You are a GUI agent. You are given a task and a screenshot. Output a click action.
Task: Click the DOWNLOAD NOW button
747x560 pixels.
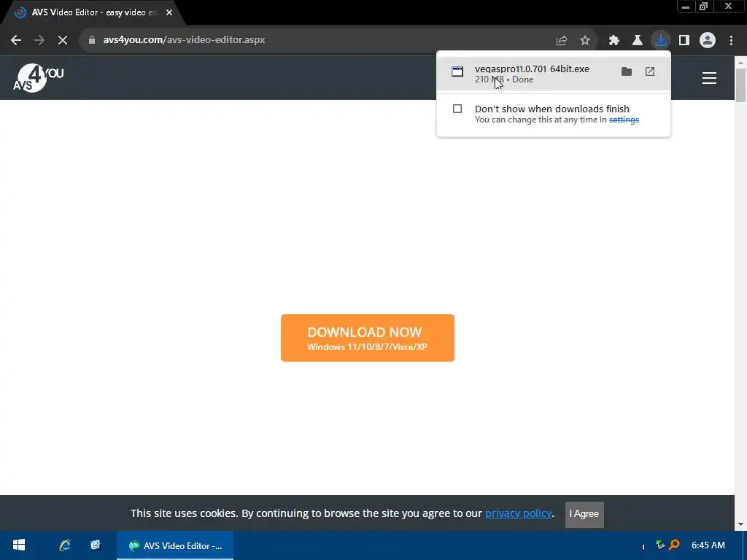pyautogui.click(x=368, y=338)
